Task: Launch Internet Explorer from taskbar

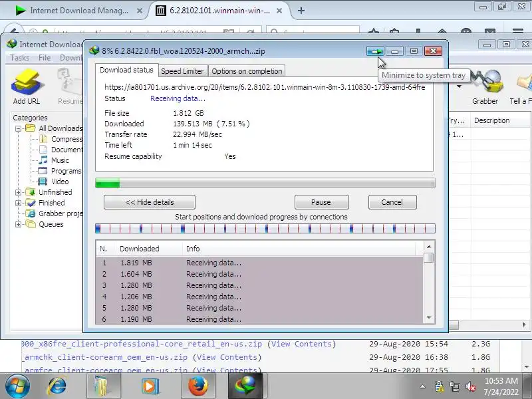Action: pos(57,386)
